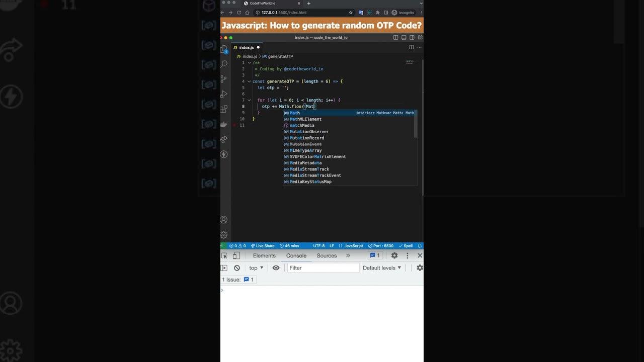Click Port : 5500 live server button
Image resolution: width=644 pixels, height=362 pixels.
(381, 246)
